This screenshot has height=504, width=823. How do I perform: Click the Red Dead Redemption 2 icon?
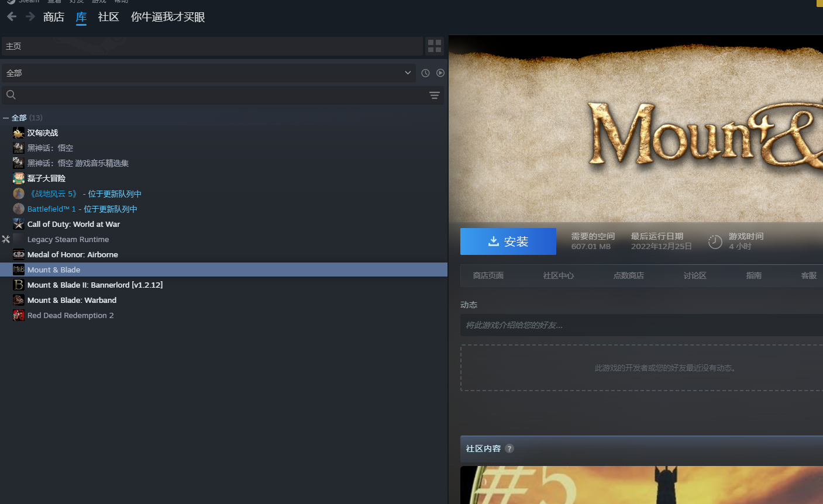19,315
